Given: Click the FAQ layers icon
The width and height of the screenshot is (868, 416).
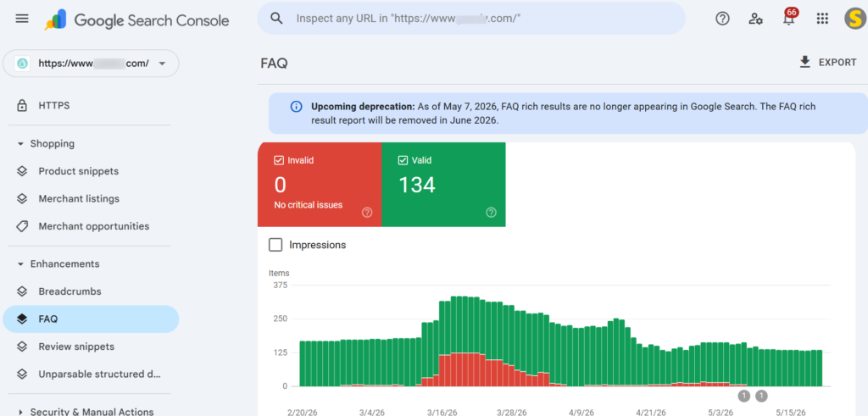Looking at the screenshot, I should (x=22, y=319).
